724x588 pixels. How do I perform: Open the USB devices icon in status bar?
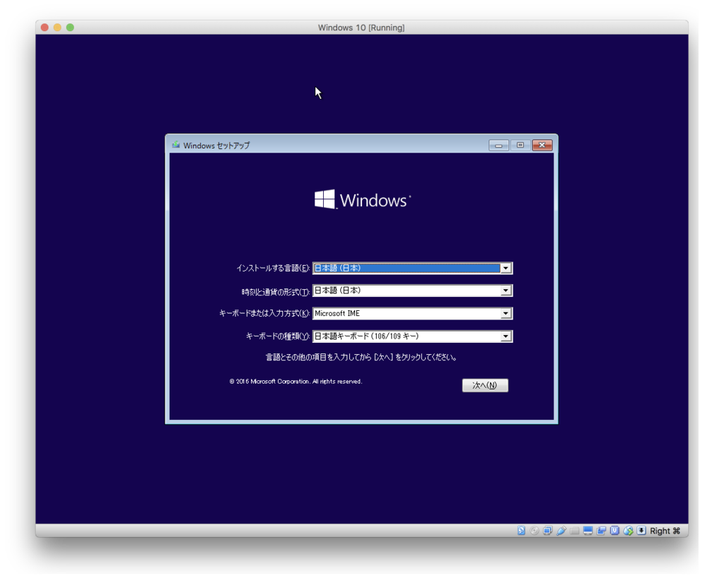561,531
